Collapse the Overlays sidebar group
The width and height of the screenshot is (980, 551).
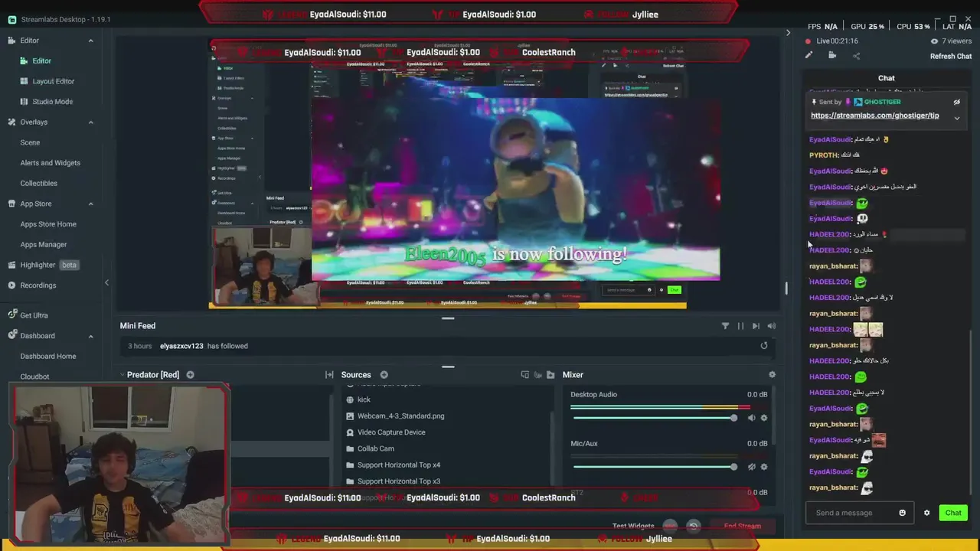(90, 122)
